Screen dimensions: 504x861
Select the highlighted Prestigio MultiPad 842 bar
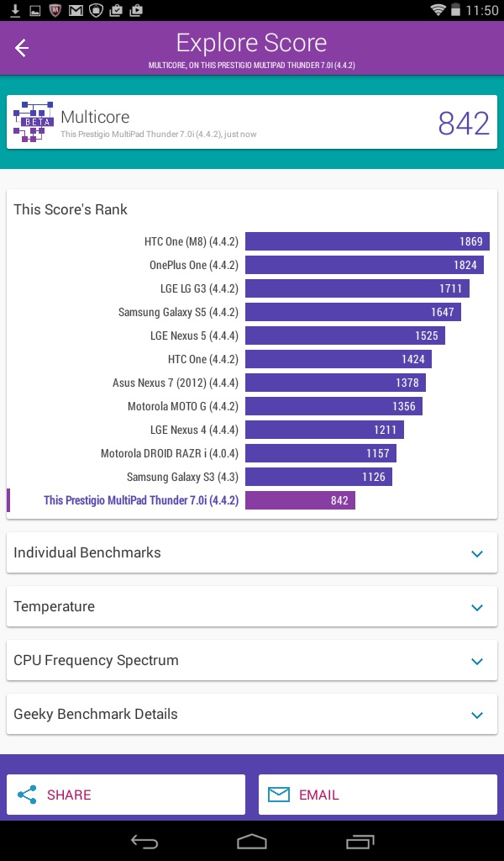[300, 500]
